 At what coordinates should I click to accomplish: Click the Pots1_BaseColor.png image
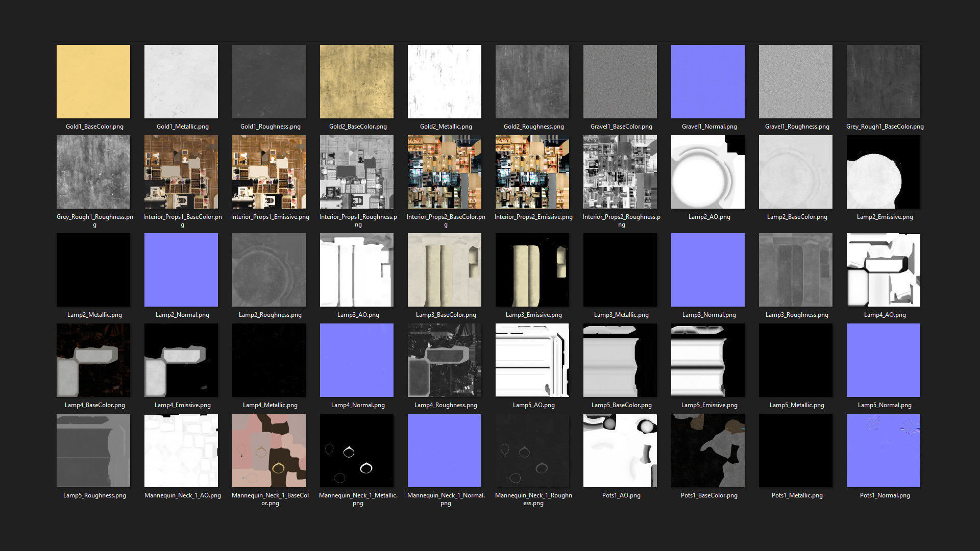tap(708, 450)
